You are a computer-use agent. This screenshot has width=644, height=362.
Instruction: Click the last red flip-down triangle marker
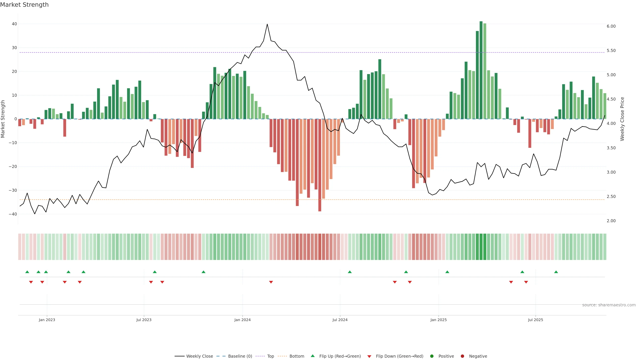tap(526, 282)
